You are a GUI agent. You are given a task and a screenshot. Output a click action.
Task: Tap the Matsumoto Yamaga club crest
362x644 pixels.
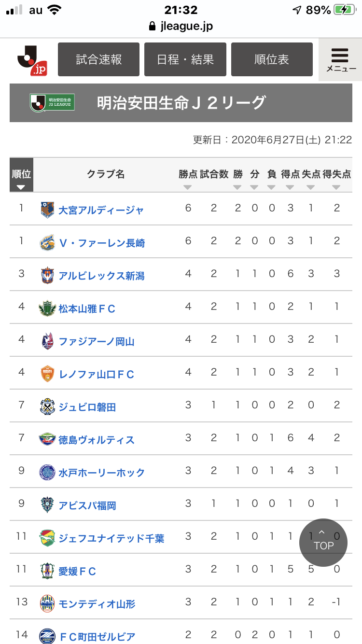pos(47,308)
